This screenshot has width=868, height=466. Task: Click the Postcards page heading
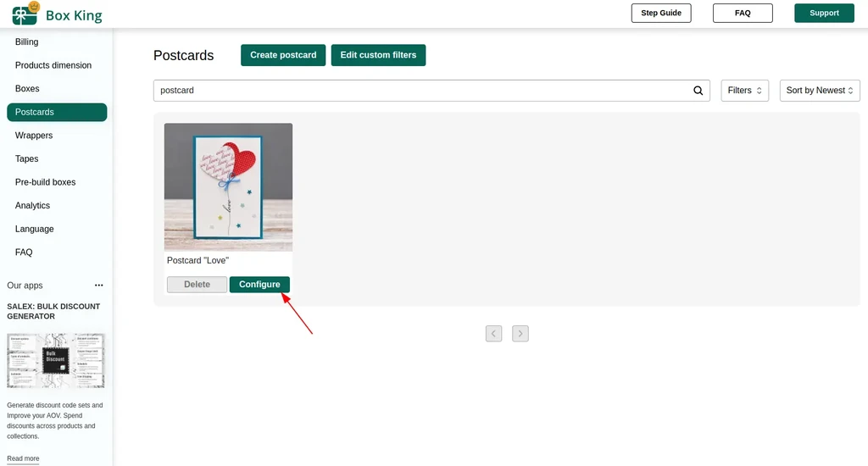click(x=183, y=55)
